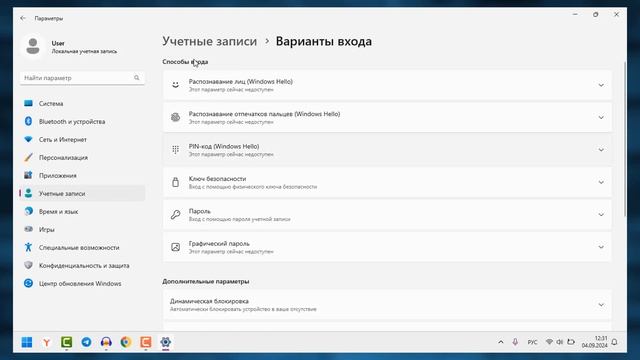Click the search magnifier icon

(137, 78)
